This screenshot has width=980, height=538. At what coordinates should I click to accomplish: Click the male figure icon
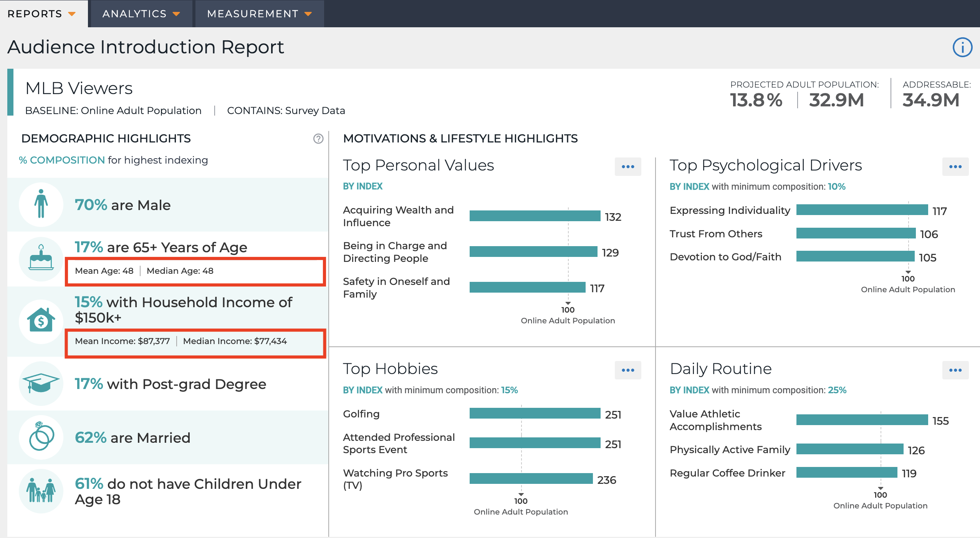pos(41,204)
